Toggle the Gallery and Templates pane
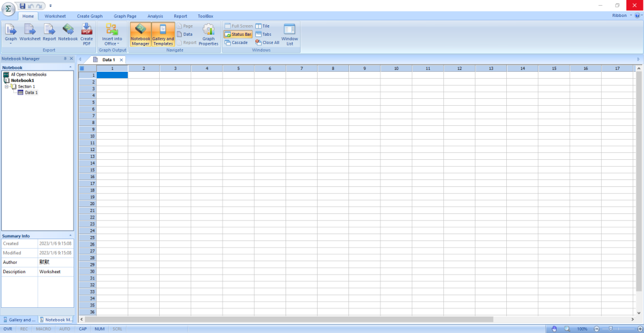This screenshot has width=644, height=333. [163, 33]
